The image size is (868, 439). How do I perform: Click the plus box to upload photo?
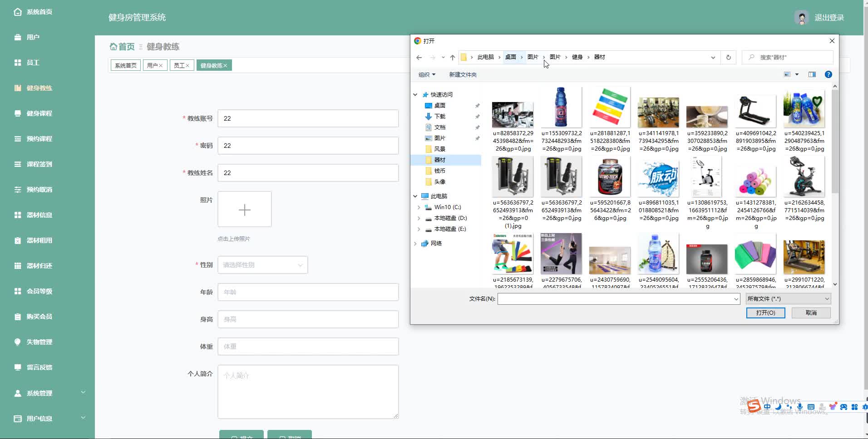click(245, 209)
